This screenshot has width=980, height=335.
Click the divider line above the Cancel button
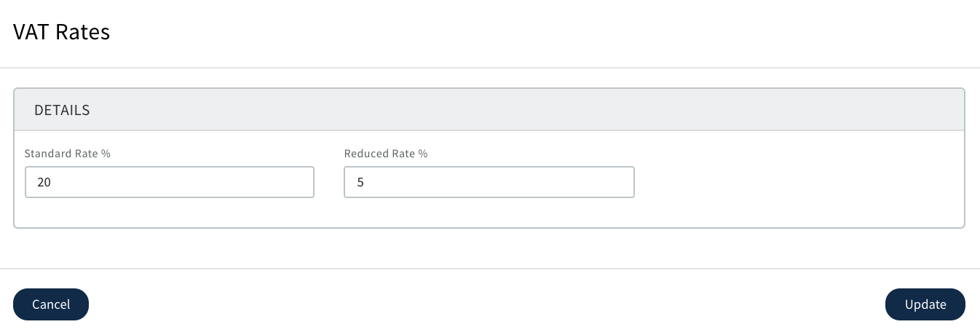click(490, 269)
